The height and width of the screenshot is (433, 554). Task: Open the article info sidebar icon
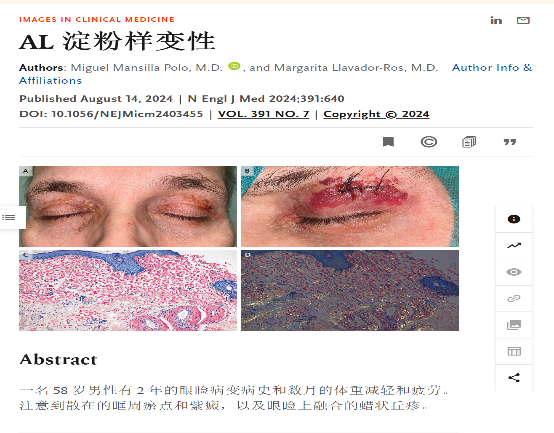pyautogui.click(x=514, y=219)
